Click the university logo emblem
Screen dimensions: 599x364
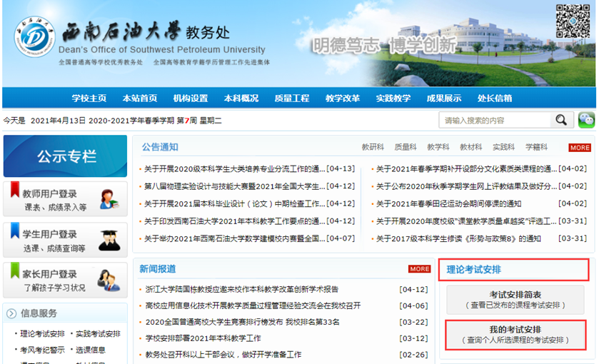34,39
